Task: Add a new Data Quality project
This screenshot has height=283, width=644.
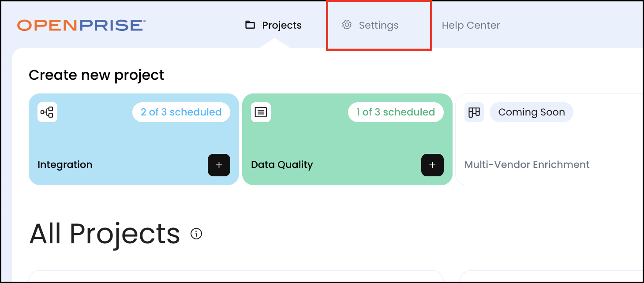Action: [432, 165]
